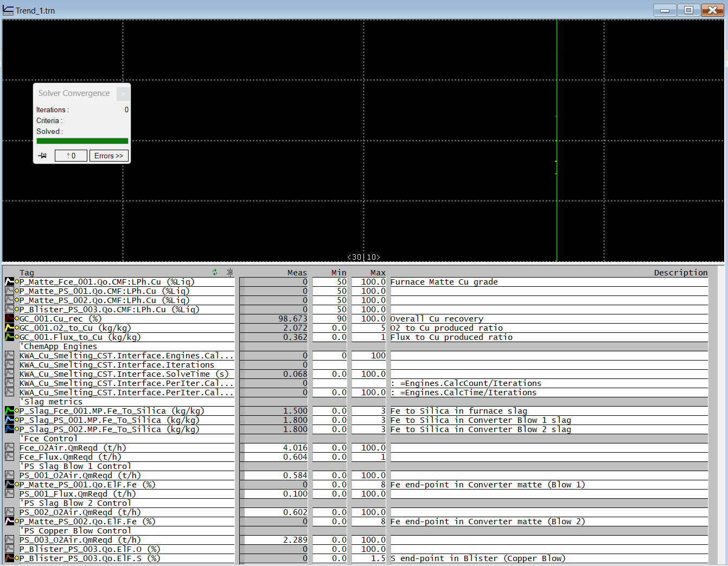
Task: Expand the Errors >> section in Solver Convergence
Action: point(108,156)
